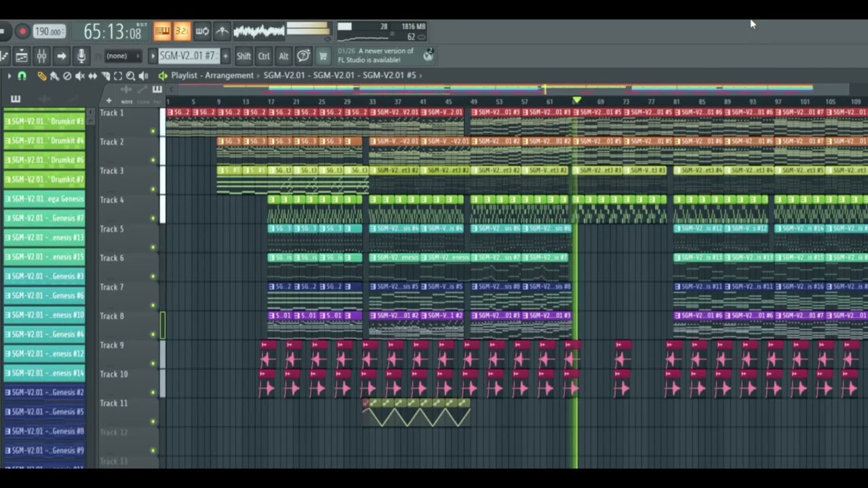Toggle the overdub loop recording icon

[202, 30]
